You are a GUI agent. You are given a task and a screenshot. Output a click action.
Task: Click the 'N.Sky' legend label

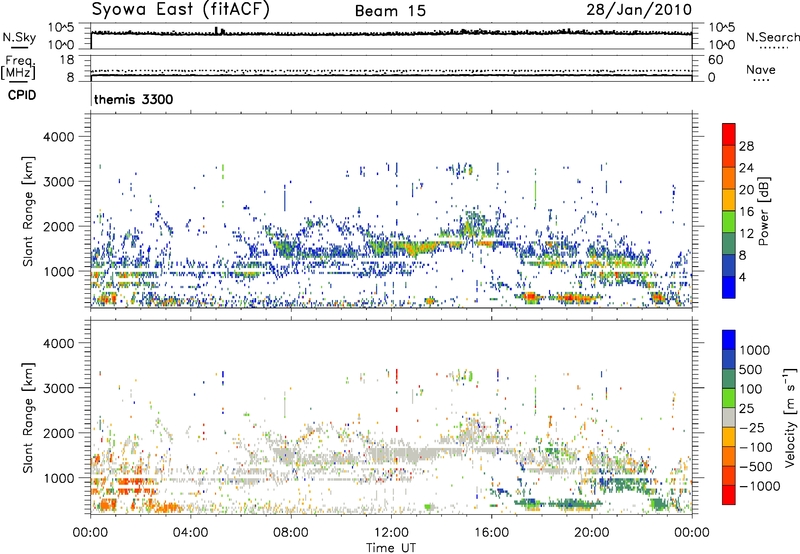(19, 37)
